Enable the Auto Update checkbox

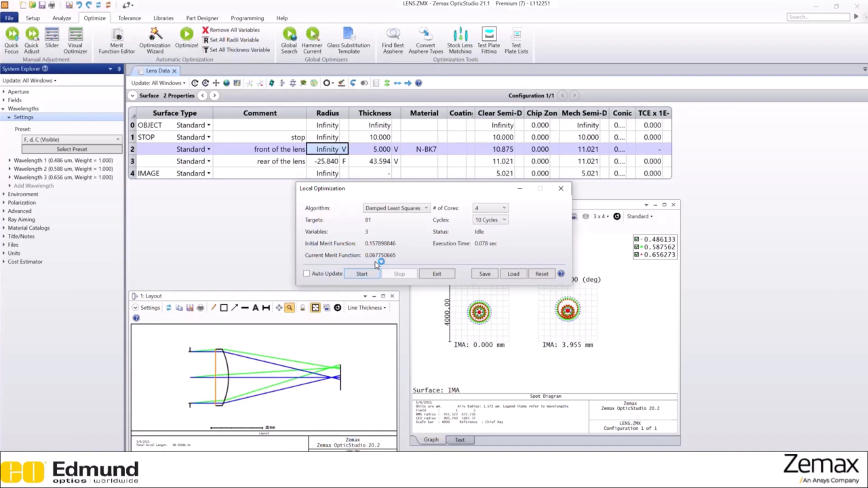pyautogui.click(x=307, y=274)
